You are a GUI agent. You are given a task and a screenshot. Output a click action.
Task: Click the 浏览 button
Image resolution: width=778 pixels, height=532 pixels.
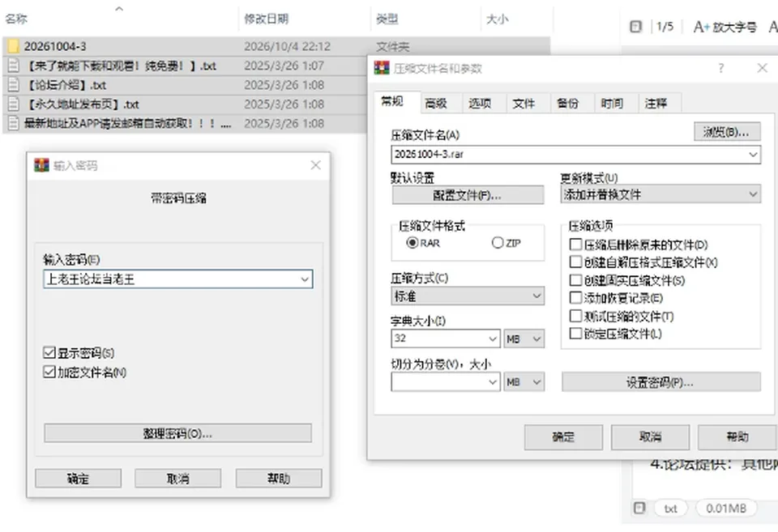(x=727, y=132)
